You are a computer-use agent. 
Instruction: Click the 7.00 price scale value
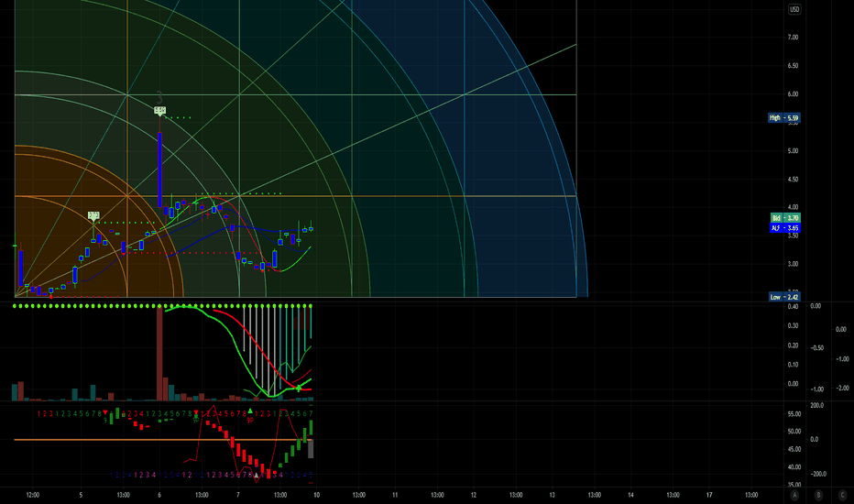[793, 37]
